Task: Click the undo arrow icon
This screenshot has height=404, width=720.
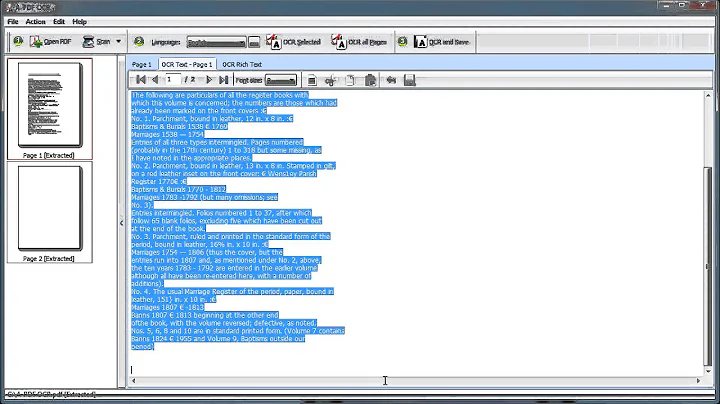Action: (391, 80)
